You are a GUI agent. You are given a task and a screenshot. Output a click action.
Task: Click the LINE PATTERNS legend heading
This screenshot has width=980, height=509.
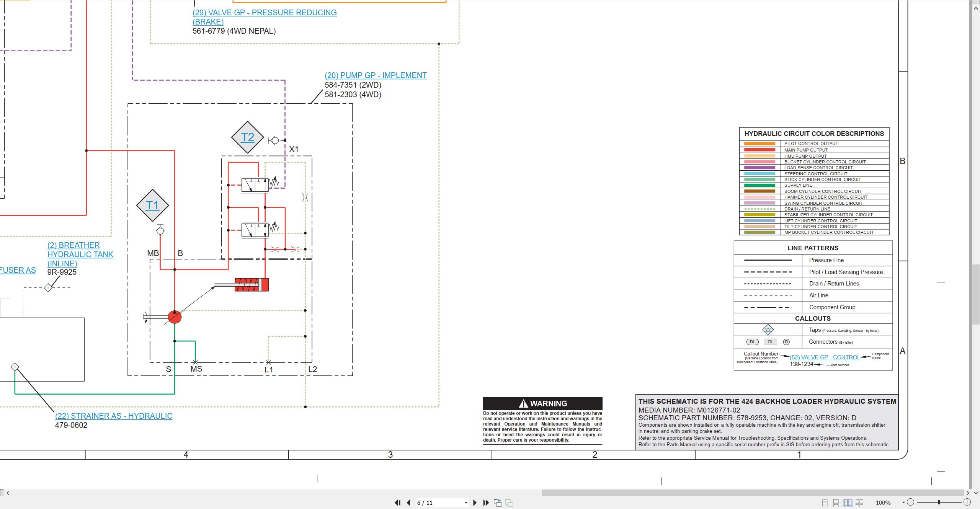point(813,248)
